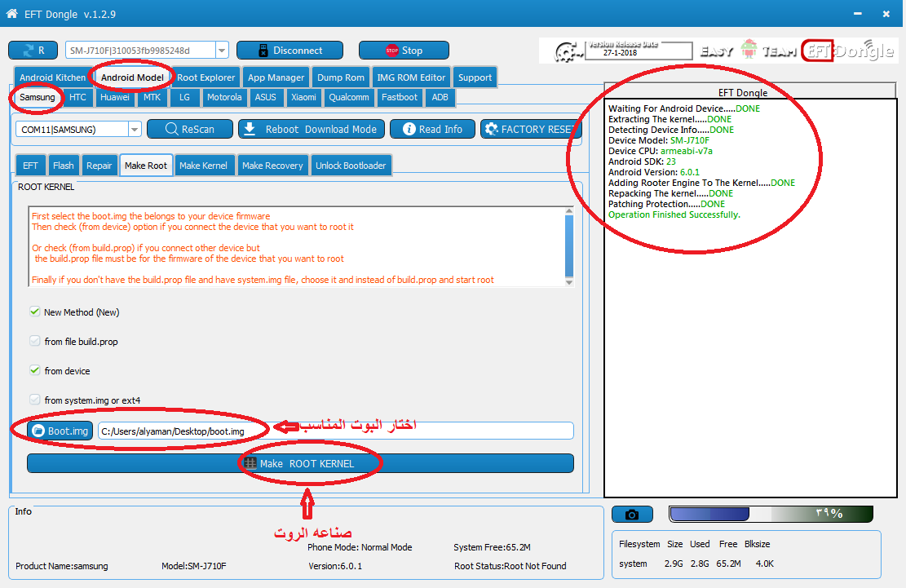Select the Samsung brand tab
This screenshot has width=906, height=588.
[x=37, y=97]
